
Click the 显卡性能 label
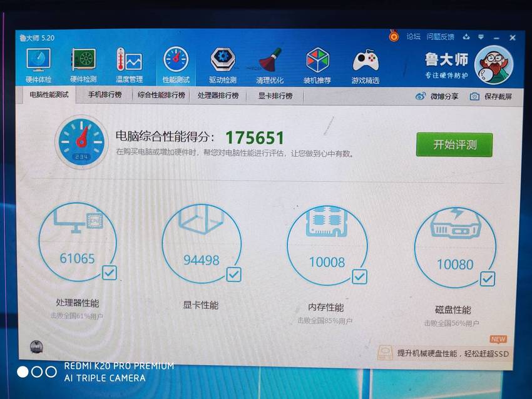(200, 305)
